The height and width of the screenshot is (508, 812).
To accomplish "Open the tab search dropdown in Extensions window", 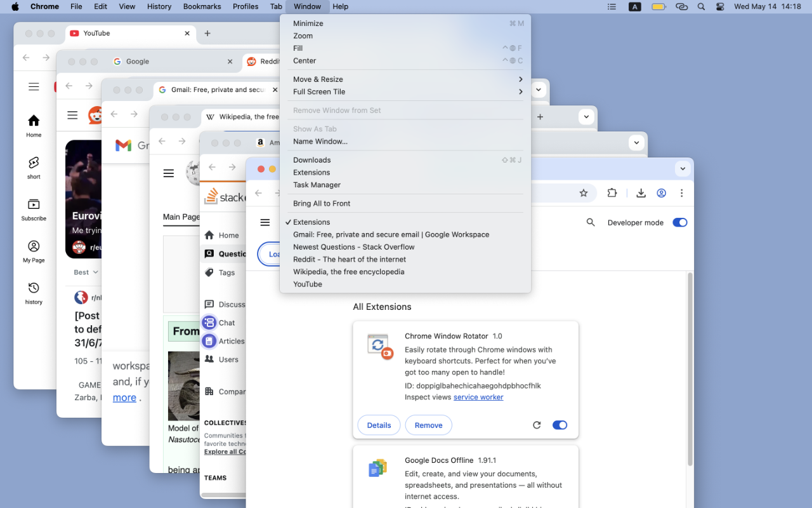I will coord(683,168).
